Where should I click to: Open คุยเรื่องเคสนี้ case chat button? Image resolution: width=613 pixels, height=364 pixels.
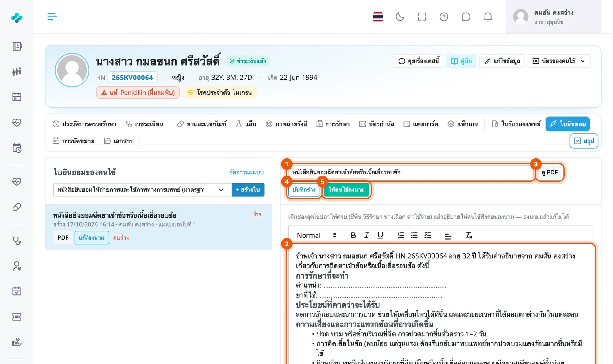click(418, 61)
